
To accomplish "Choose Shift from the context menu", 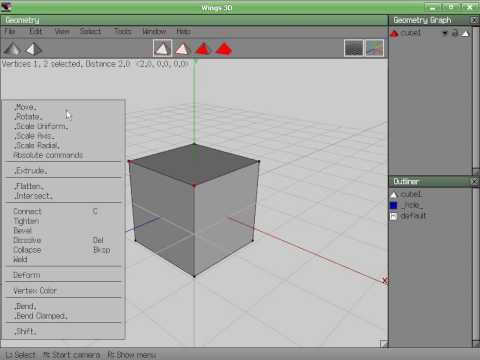I will [x=64, y=332].
